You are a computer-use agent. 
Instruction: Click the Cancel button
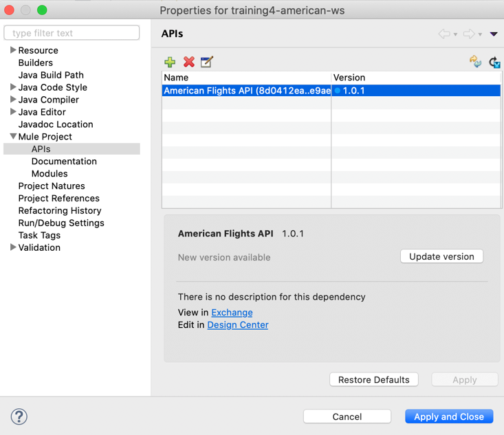[x=347, y=416]
